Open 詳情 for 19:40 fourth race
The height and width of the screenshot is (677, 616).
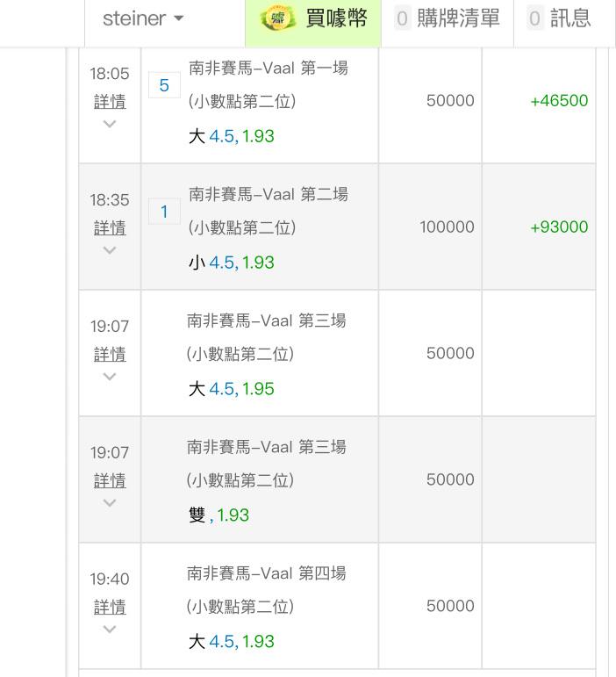tap(110, 607)
